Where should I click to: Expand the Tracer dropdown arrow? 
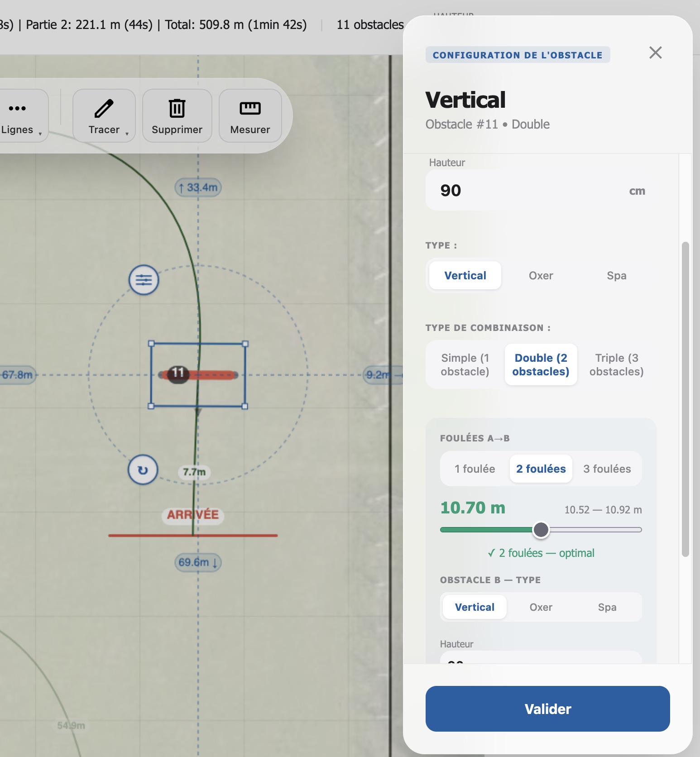[127, 134]
